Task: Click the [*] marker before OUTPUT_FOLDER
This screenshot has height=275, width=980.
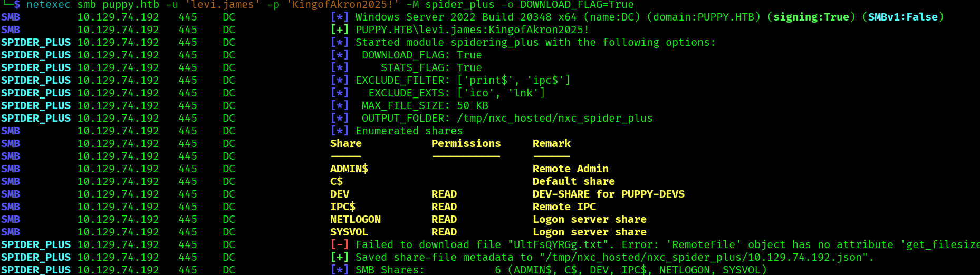Action: tap(339, 118)
